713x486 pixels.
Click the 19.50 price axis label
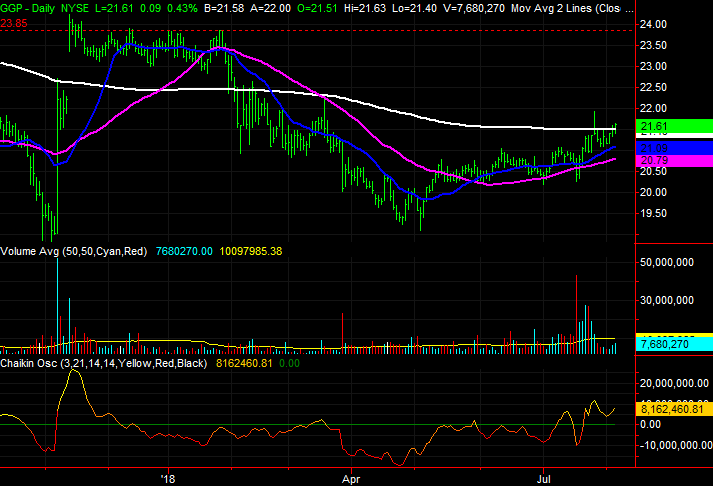pyautogui.click(x=653, y=213)
